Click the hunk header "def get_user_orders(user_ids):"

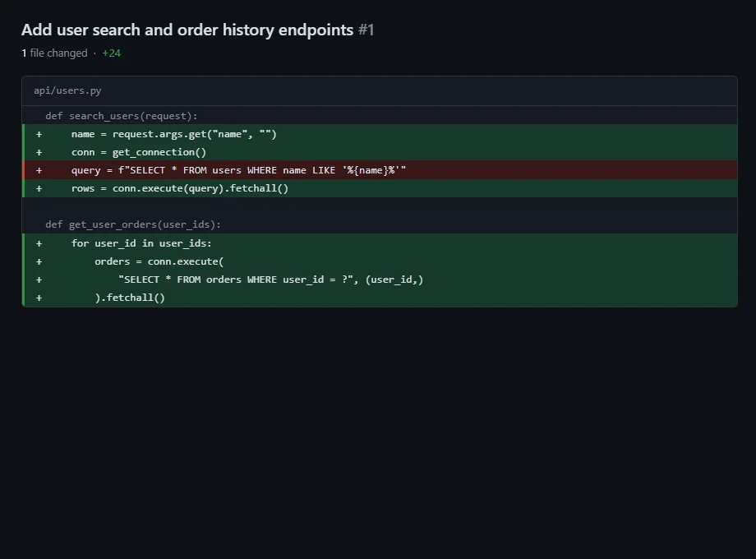380,224
